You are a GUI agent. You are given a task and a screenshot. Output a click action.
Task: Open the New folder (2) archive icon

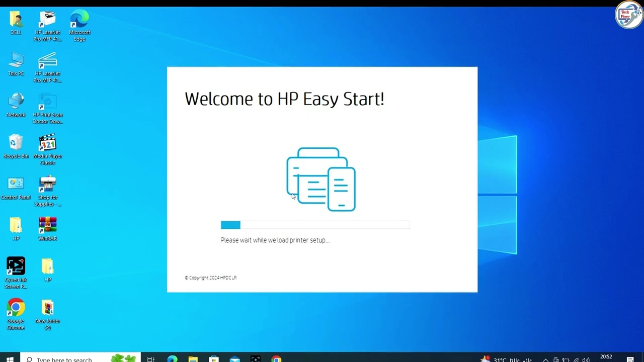click(48, 315)
